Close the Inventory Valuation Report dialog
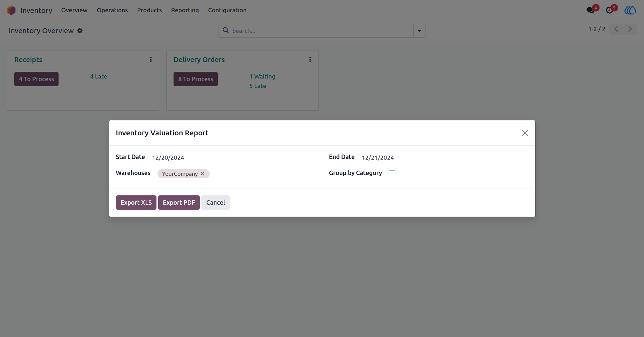The image size is (644, 337). pos(525,133)
